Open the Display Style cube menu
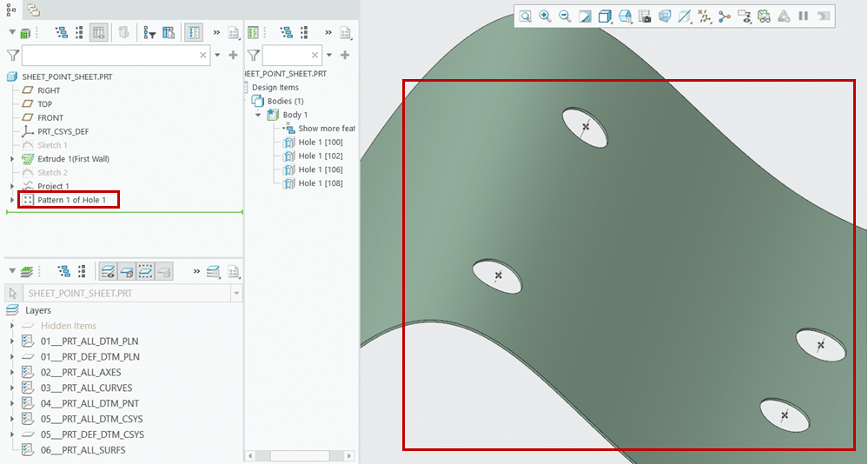 (x=605, y=16)
